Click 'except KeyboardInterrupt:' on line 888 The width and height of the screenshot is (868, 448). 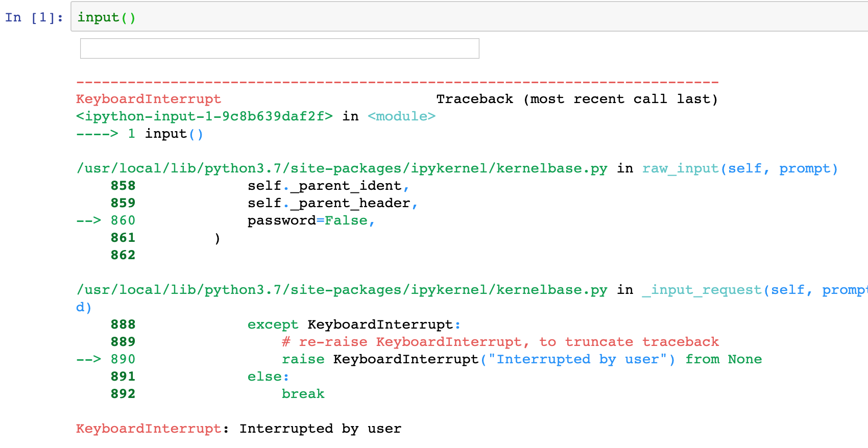[354, 325]
